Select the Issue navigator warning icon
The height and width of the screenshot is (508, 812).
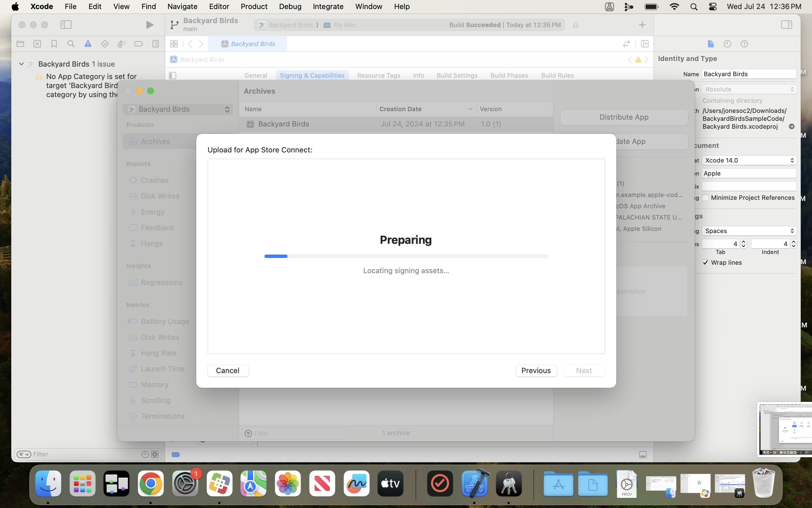click(x=88, y=44)
